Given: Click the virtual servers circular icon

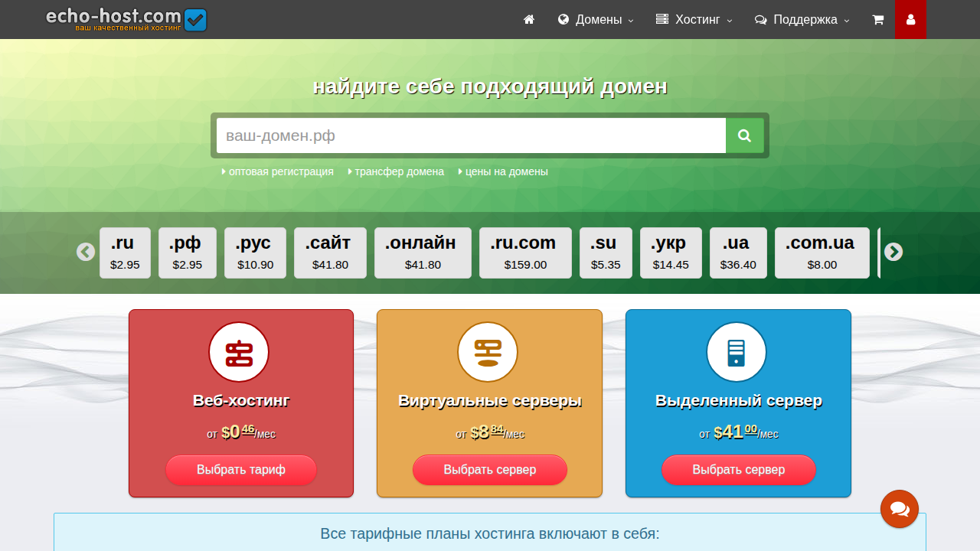Looking at the screenshot, I should [488, 352].
